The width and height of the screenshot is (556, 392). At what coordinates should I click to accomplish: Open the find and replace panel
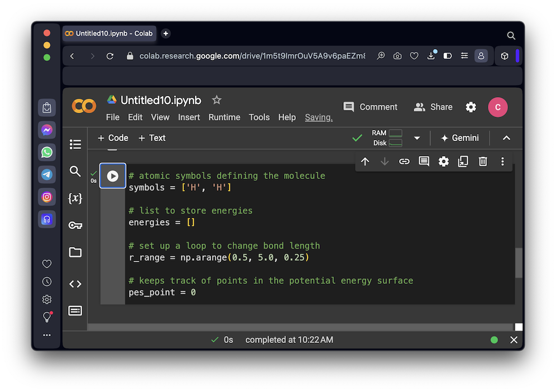[x=75, y=171]
